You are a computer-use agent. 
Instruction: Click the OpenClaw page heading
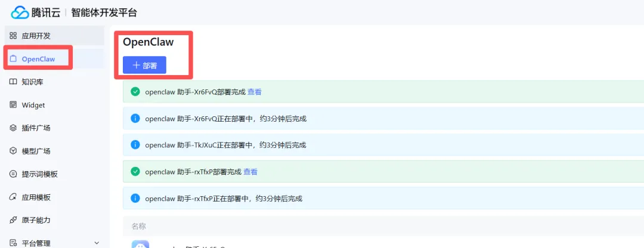(x=148, y=42)
